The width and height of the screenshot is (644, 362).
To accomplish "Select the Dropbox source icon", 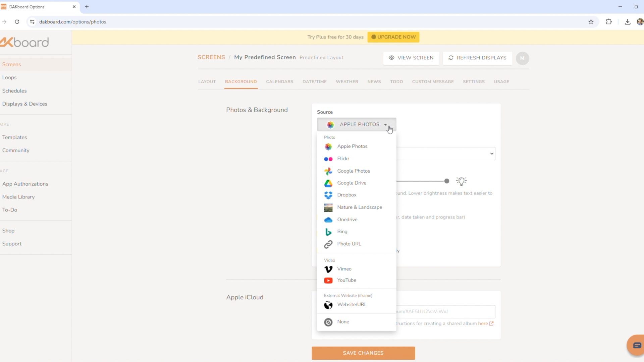I will (328, 195).
